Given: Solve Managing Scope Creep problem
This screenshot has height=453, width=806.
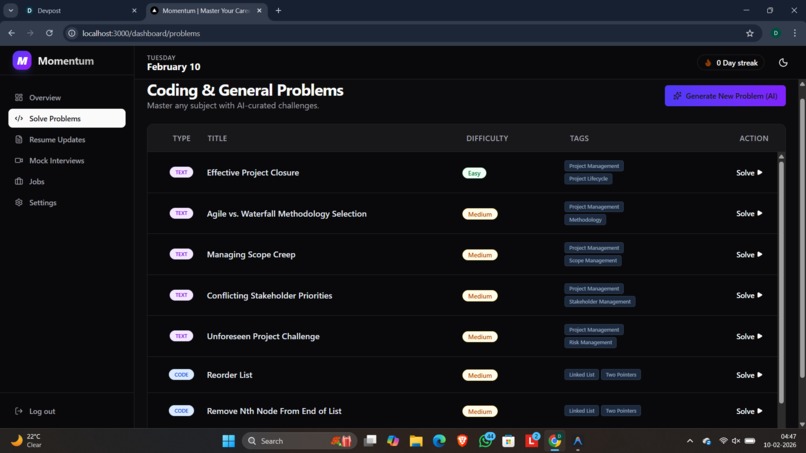Looking at the screenshot, I should (749, 255).
